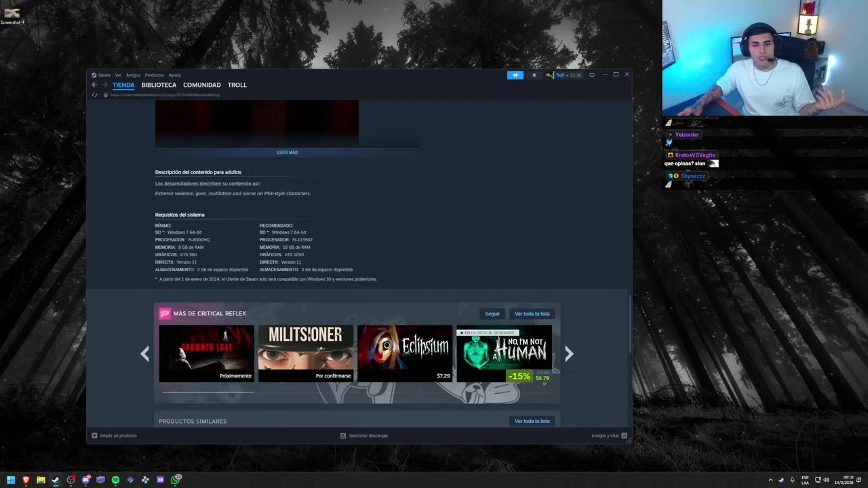Show previous games with left carousel arrow
The image size is (868, 488).
click(144, 354)
